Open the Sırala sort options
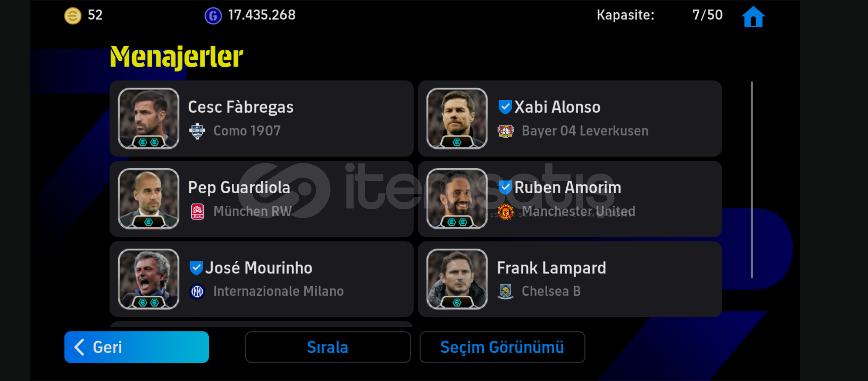Viewport: 868px width, 381px height. 328,347
